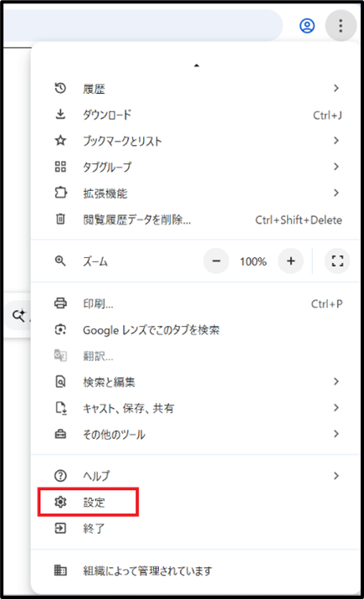
Task: Expand the タブグループ submenu arrow
Action: (x=336, y=167)
